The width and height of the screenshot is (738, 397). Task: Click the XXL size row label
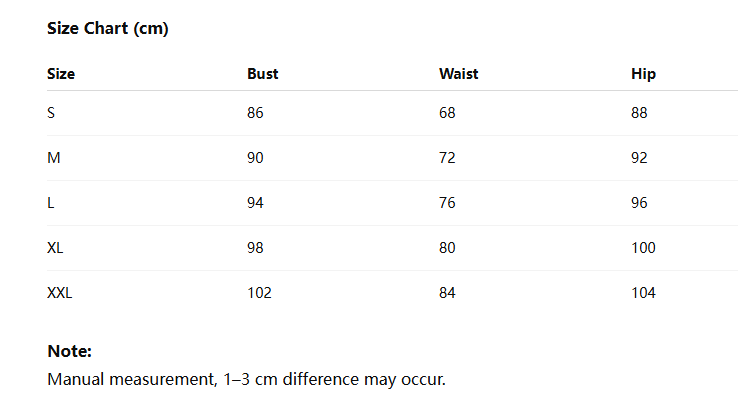point(60,293)
